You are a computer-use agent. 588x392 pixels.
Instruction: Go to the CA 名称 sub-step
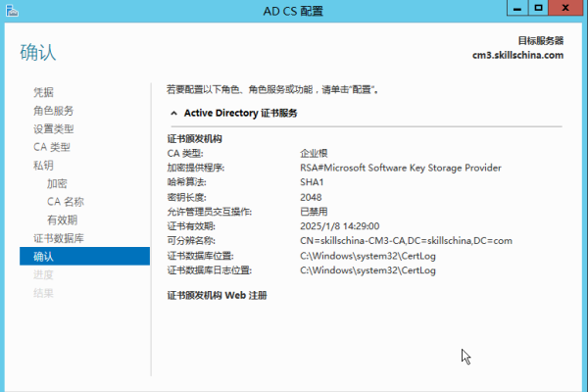click(66, 202)
